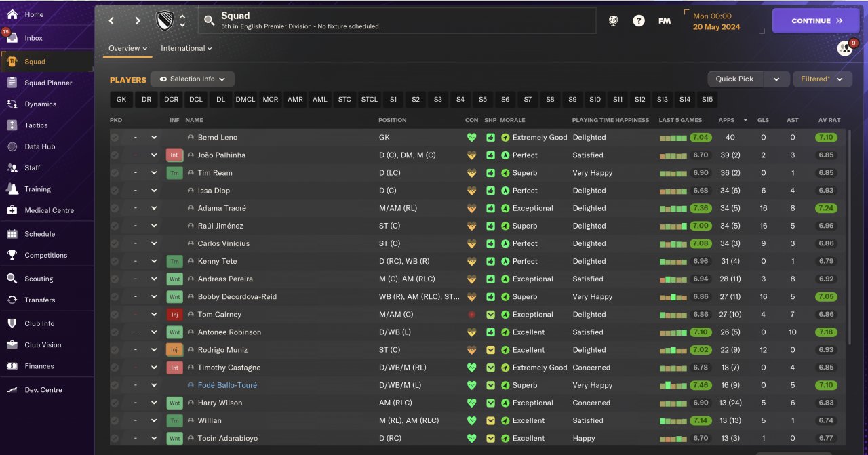Open the Finances sidebar icon
The width and height of the screenshot is (868, 455).
tap(12, 366)
